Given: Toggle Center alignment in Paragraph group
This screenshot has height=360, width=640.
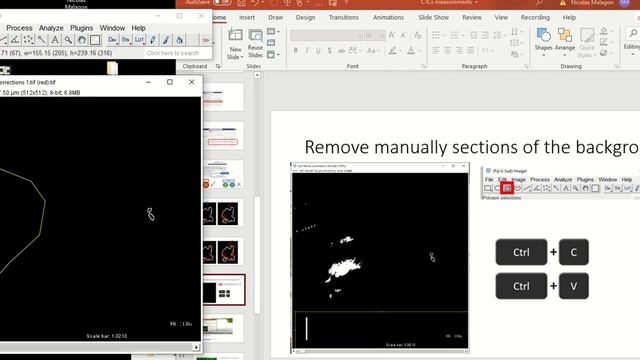Looking at the screenshot, I should (x=448, y=51).
